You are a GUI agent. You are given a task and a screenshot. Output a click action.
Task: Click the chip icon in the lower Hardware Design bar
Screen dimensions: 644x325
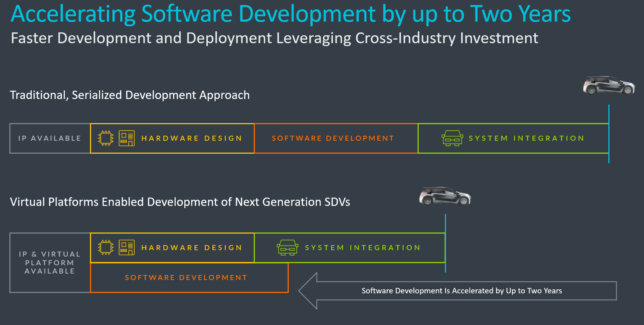click(105, 247)
